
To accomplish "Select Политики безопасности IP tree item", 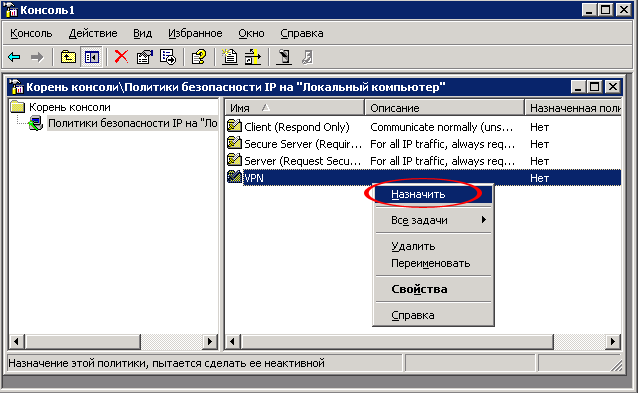I will 133,123.
